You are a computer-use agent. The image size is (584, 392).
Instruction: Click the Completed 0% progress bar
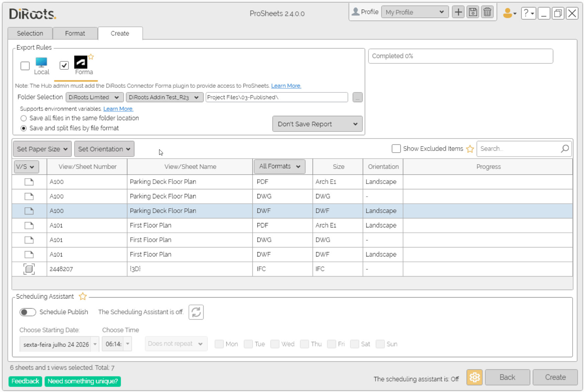pyautogui.click(x=461, y=56)
